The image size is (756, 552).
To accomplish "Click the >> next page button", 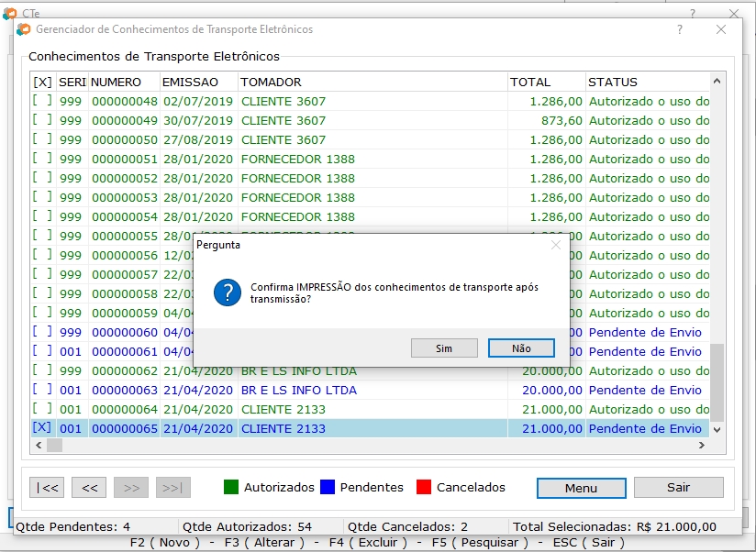I will 131,487.
